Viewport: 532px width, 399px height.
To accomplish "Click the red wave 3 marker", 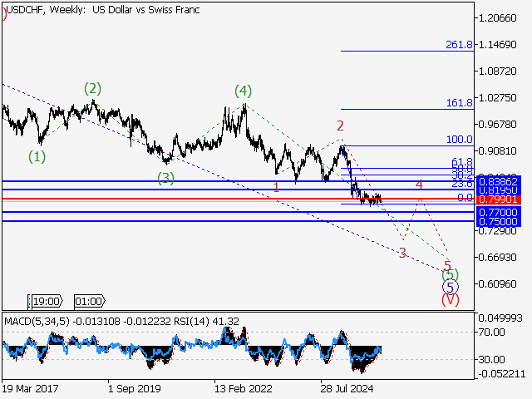I will tap(402, 253).
